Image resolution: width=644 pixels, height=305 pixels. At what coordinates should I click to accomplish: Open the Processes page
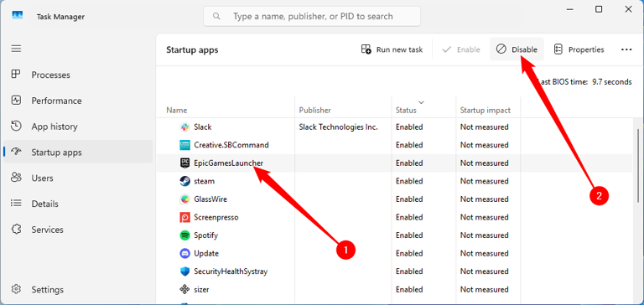point(78,75)
